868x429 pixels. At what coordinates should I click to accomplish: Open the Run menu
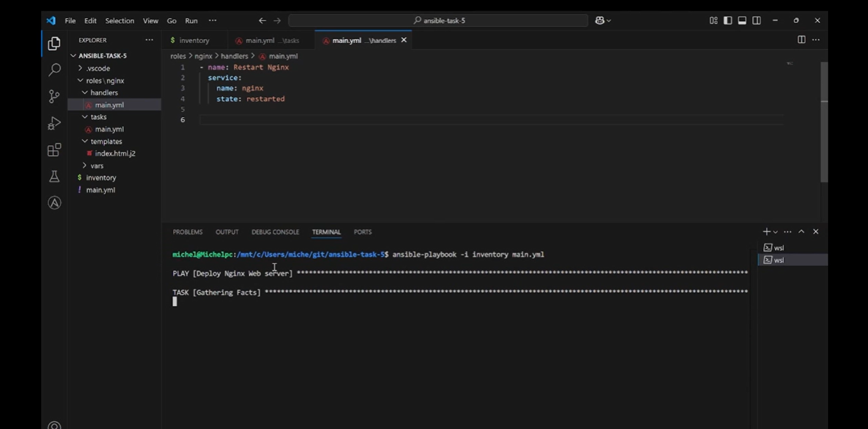click(x=191, y=21)
